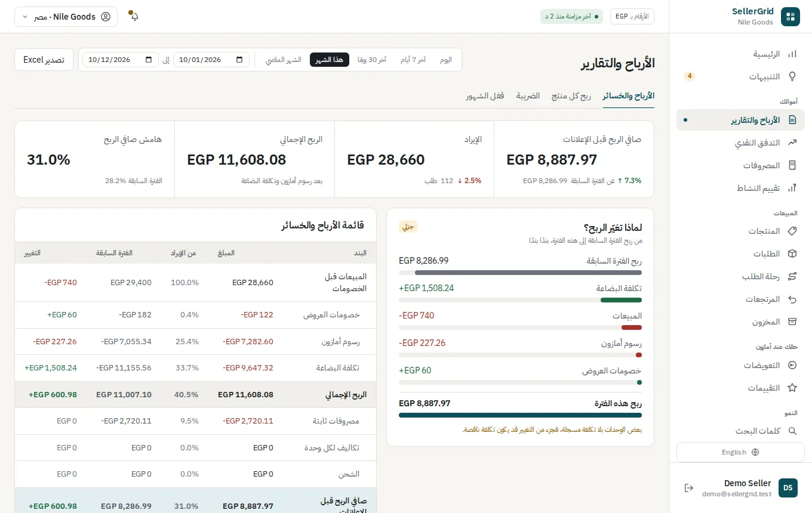Click the آخر مزامنة sync status badge

pyautogui.click(x=571, y=17)
